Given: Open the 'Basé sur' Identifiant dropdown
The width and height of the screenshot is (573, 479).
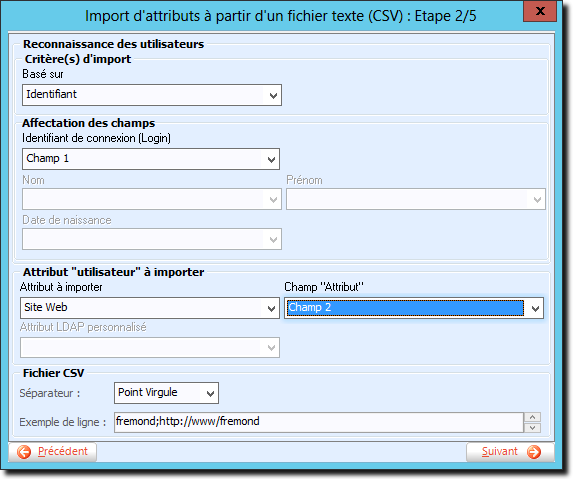Looking at the screenshot, I should pos(152,95).
